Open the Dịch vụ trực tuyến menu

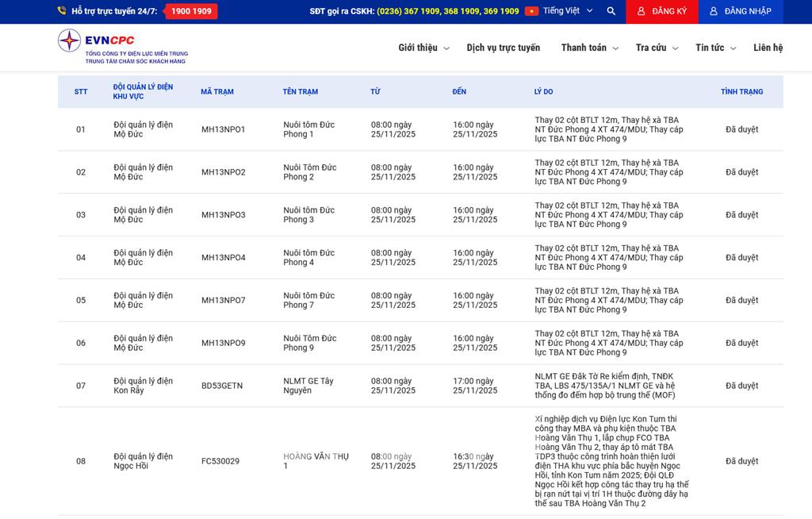click(x=503, y=48)
